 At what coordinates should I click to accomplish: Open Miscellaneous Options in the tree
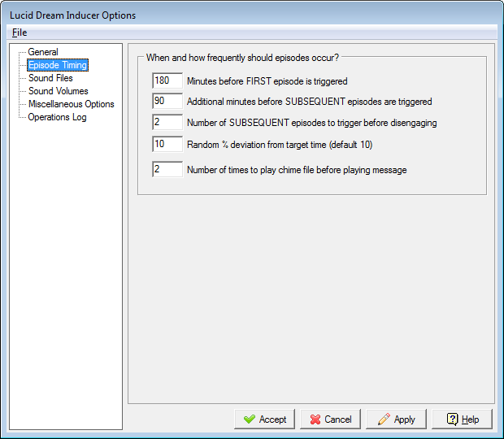coord(72,104)
